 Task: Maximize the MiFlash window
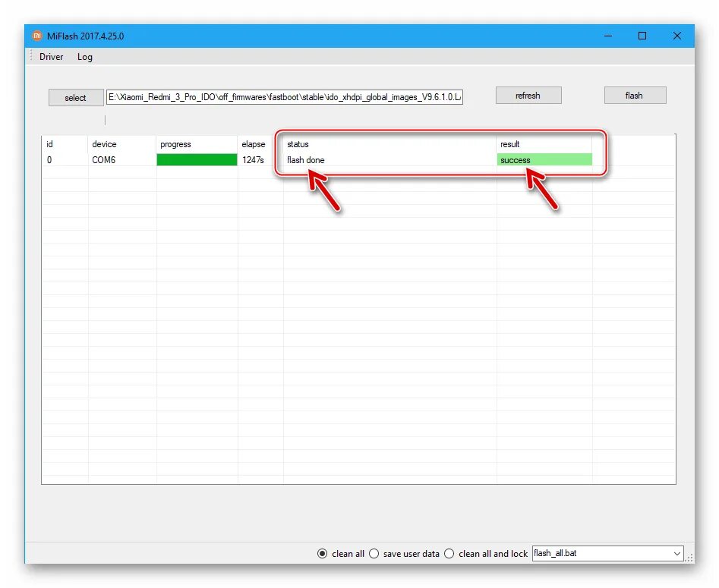pyautogui.click(x=642, y=36)
